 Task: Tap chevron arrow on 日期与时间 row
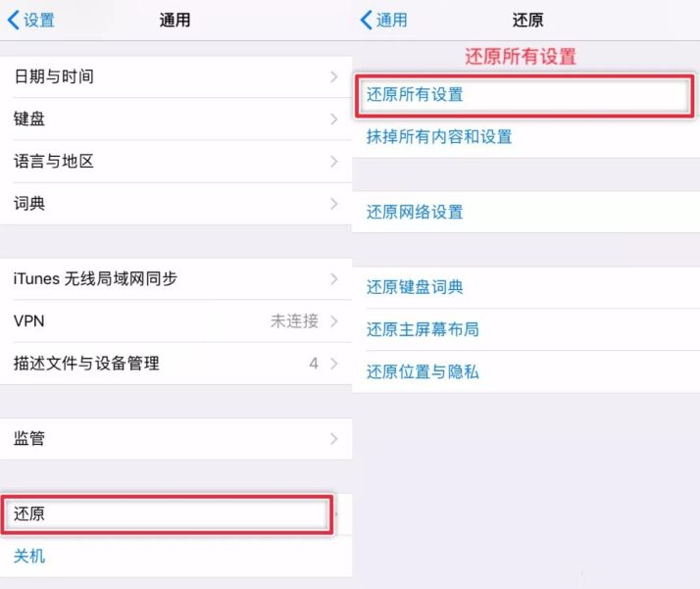pos(334,76)
